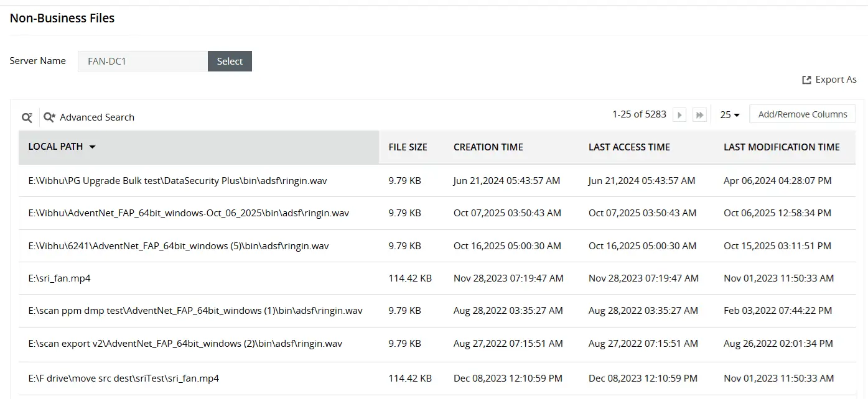Image resolution: width=868 pixels, height=399 pixels.
Task: Open Advanced Search magnifier icon
Action: (x=49, y=117)
